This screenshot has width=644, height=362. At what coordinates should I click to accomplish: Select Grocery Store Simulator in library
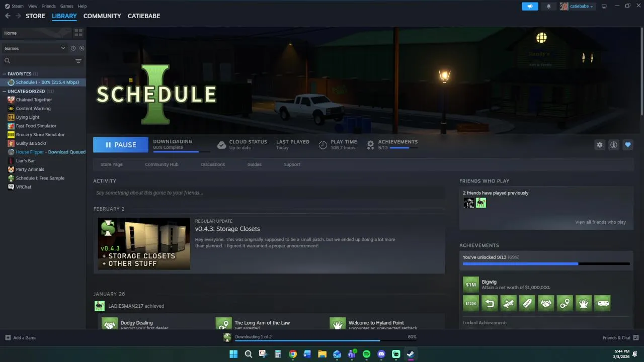point(40,135)
